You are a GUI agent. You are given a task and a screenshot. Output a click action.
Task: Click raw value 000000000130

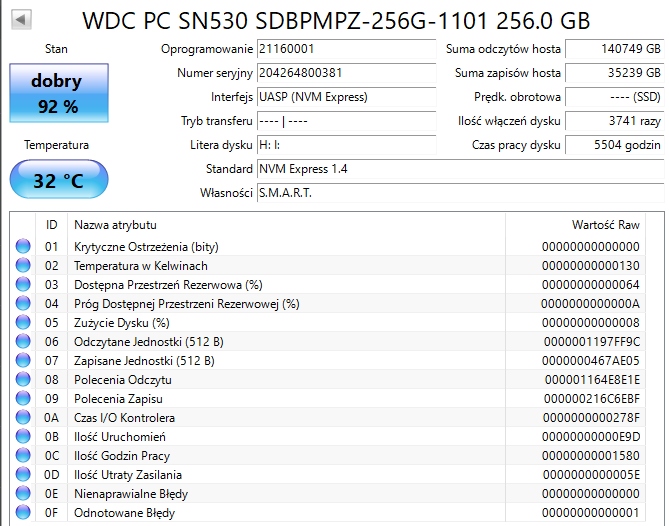pos(590,266)
